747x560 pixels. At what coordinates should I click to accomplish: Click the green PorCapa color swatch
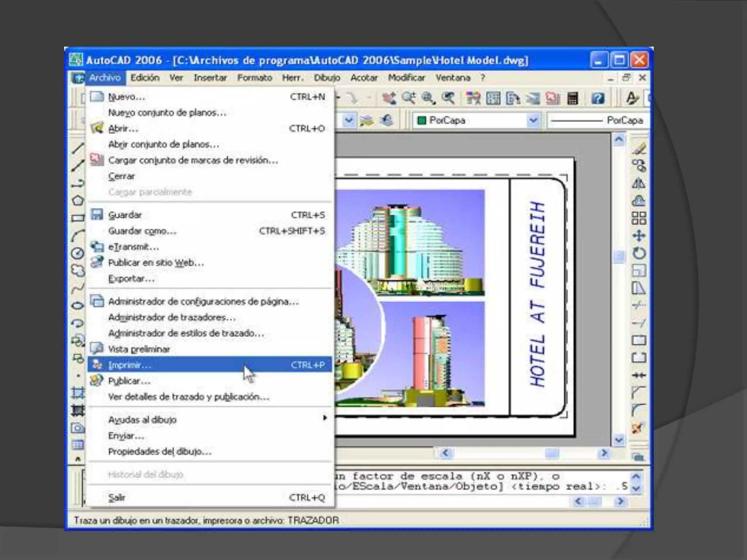pos(422,120)
